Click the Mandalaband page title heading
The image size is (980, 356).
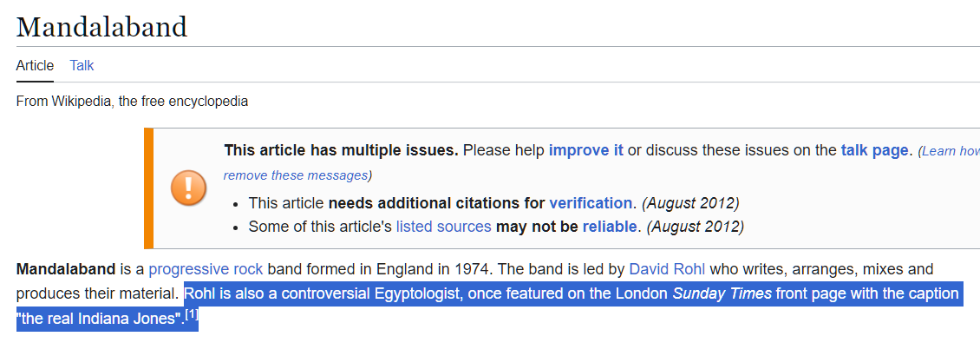[x=101, y=27]
